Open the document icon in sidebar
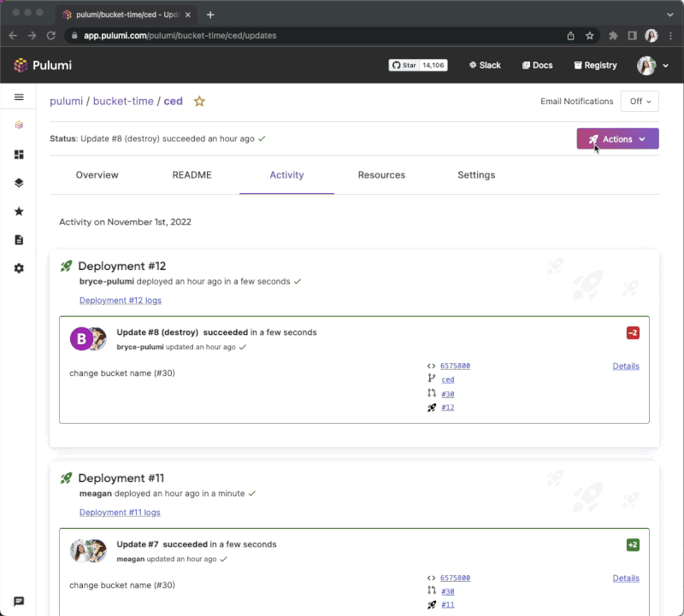The height and width of the screenshot is (616, 684). (19, 240)
